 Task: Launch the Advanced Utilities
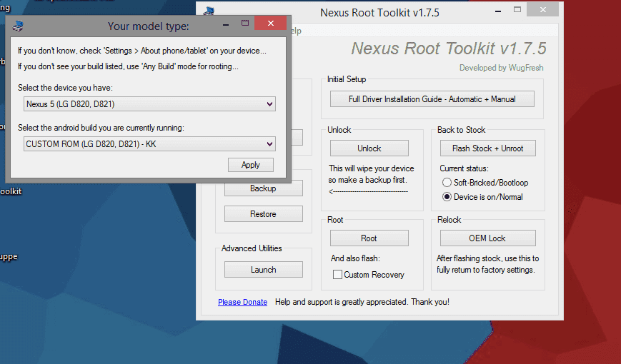(x=264, y=270)
